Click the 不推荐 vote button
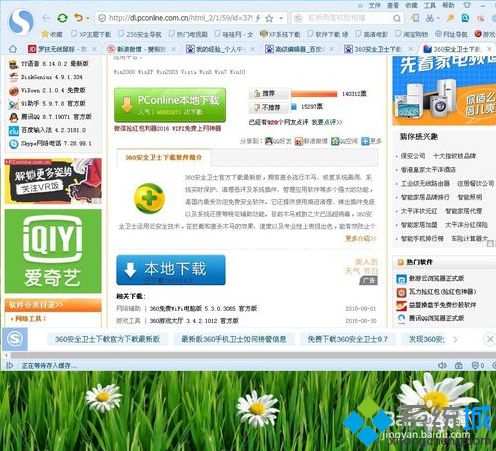Viewport: 496px width, 451px height. coord(268,107)
